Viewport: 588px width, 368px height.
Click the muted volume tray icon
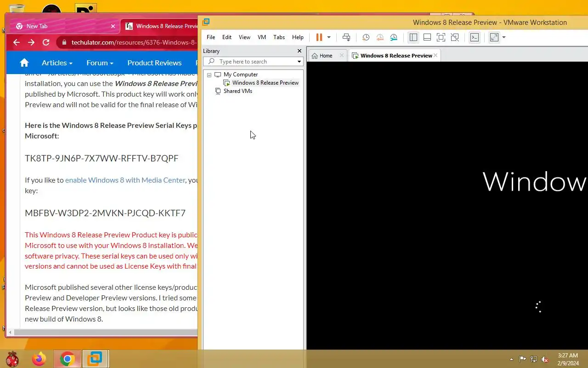click(545, 359)
